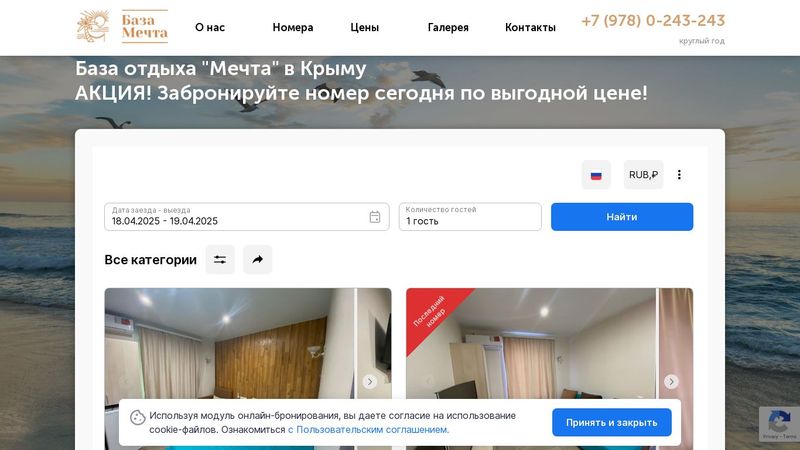800x450 pixels.
Task: Show next photo of last-room listing
Action: [x=671, y=382]
